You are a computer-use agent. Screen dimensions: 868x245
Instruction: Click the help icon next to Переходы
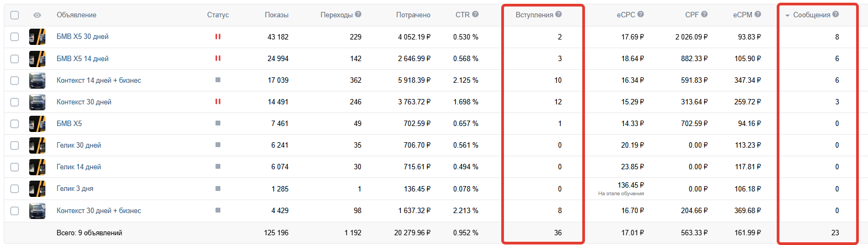(x=358, y=15)
